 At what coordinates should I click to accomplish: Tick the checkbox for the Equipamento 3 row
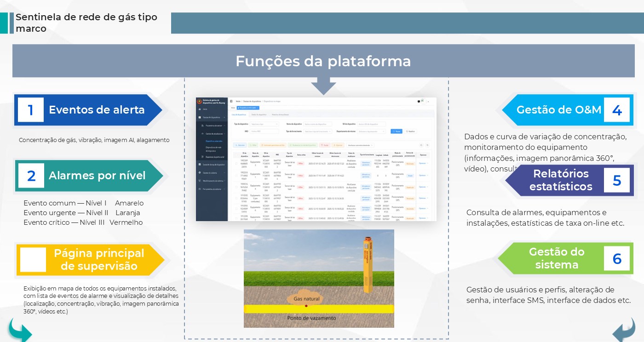[236, 164]
